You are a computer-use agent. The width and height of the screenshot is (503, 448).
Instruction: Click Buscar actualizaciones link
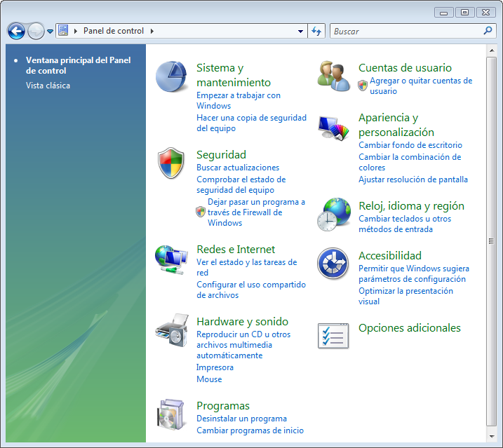tap(238, 168)
